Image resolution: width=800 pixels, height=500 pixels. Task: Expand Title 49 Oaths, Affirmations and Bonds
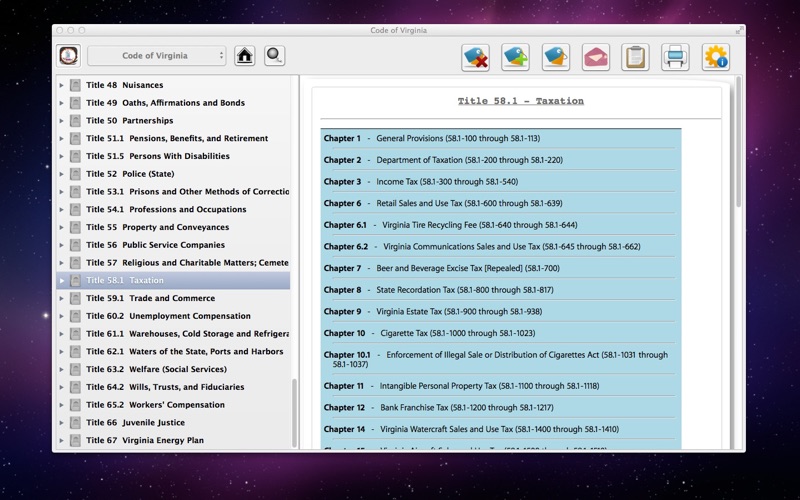coord(62,103)
